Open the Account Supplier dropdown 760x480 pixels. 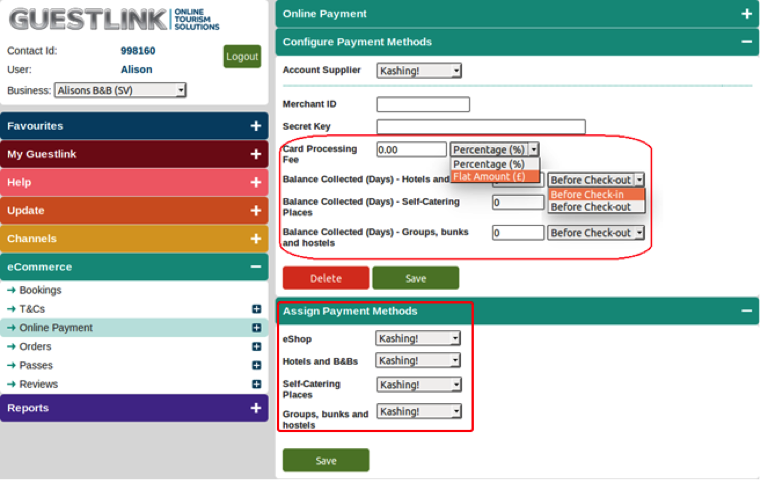[419, 71]
